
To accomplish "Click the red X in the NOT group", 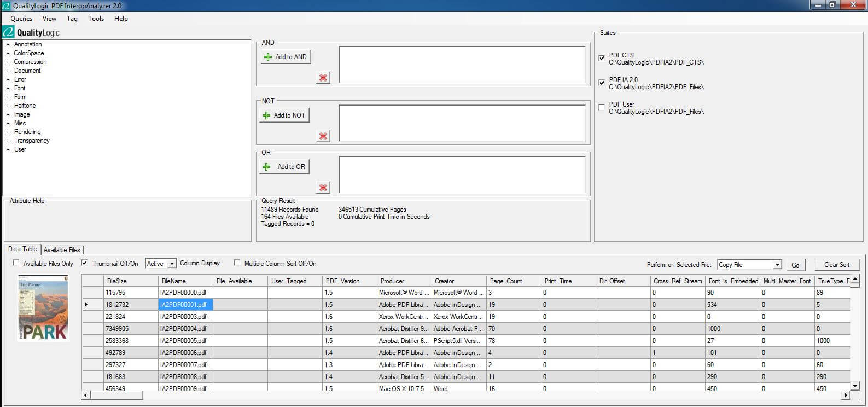I will [323, 136].
